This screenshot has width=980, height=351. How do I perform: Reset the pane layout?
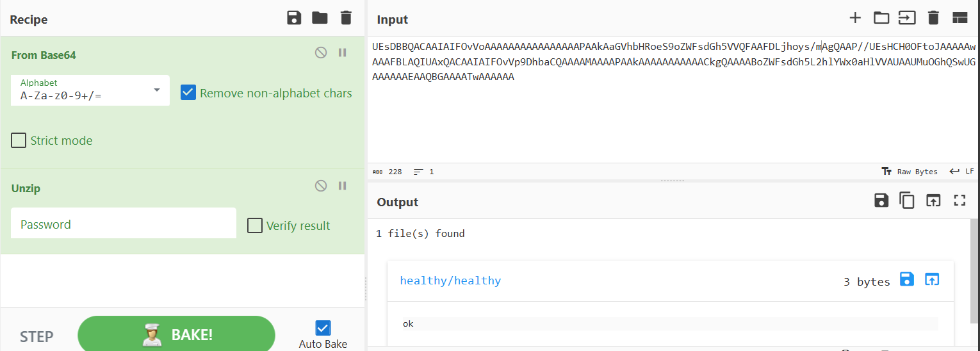pos(960,18)
